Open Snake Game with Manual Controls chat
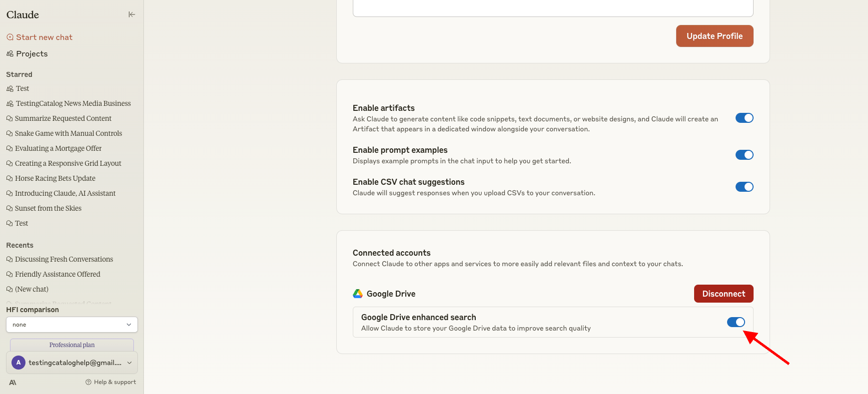 point(68,133)
